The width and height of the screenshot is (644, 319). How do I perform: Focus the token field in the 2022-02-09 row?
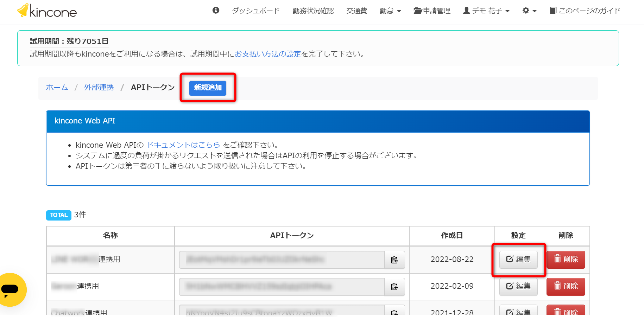coord(282,287)
